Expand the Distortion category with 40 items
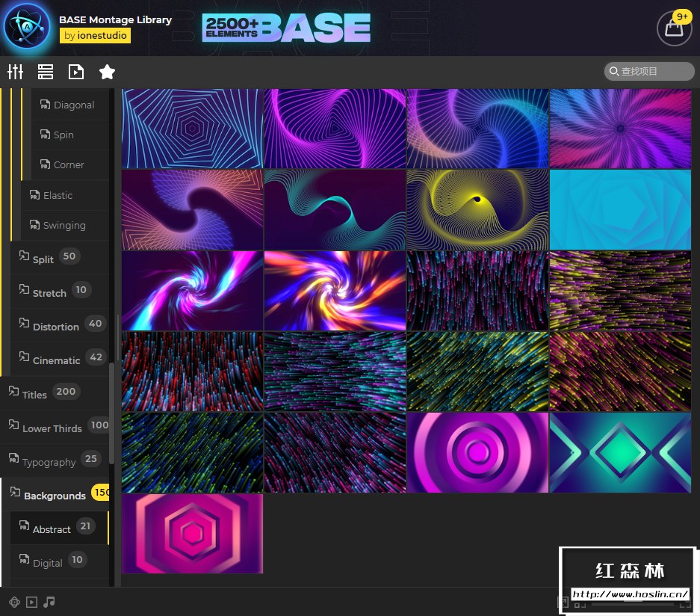Image resolution: width=700 pixels, height=616 pixels. (60, 325)
